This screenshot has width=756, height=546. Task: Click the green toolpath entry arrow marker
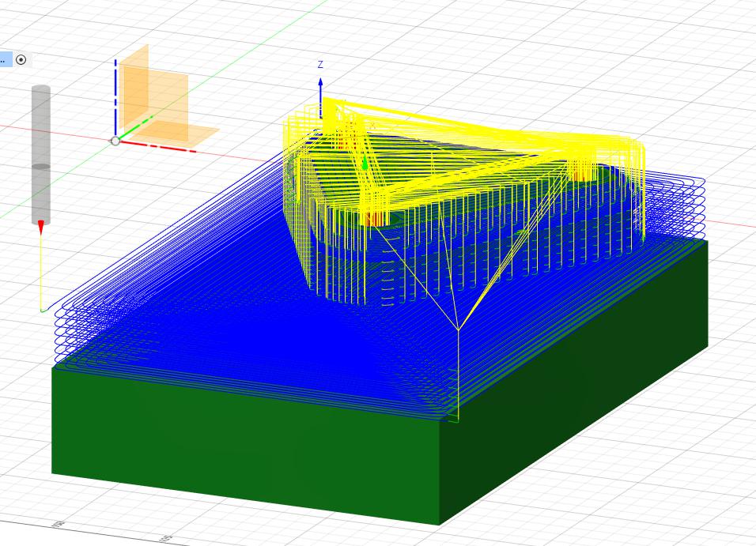coord(365,164)
